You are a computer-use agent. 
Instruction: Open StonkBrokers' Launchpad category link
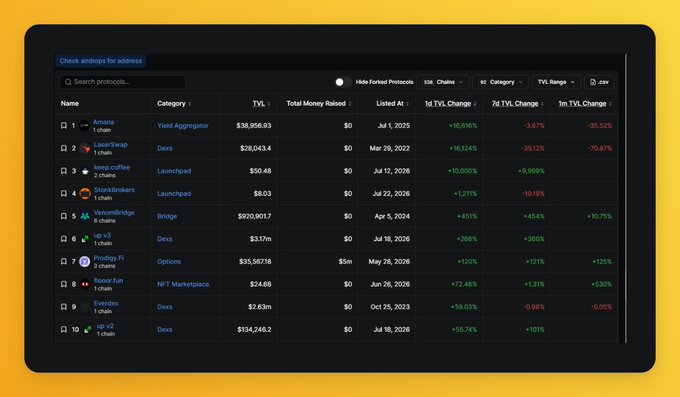[x=174, y=194]
